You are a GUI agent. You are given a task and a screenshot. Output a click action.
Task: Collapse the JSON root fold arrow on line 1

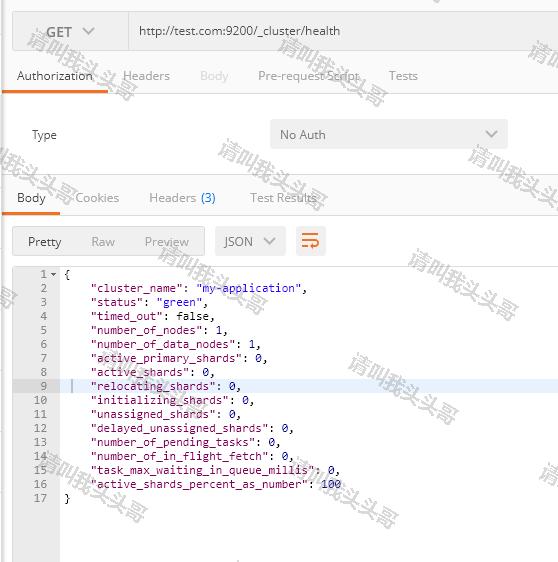click(x=53, y=275)
